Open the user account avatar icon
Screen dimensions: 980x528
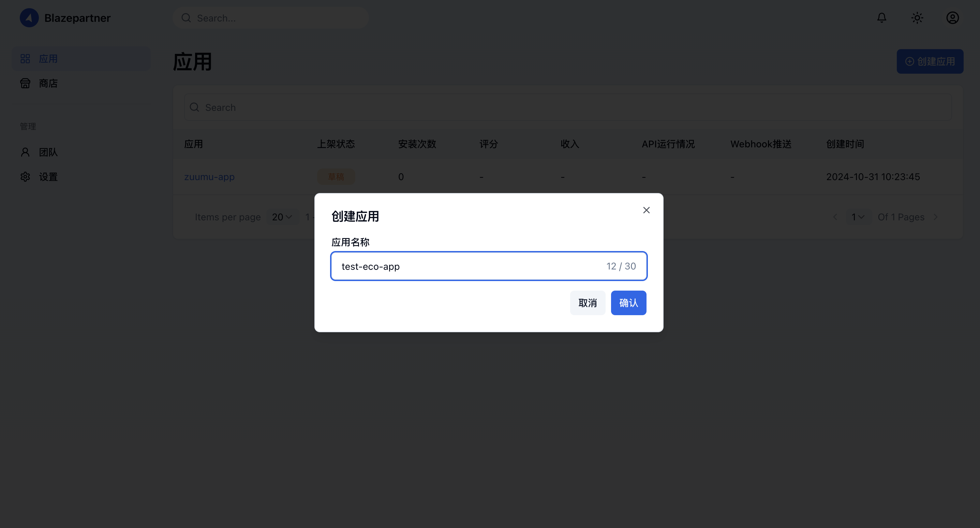(952, 18)
